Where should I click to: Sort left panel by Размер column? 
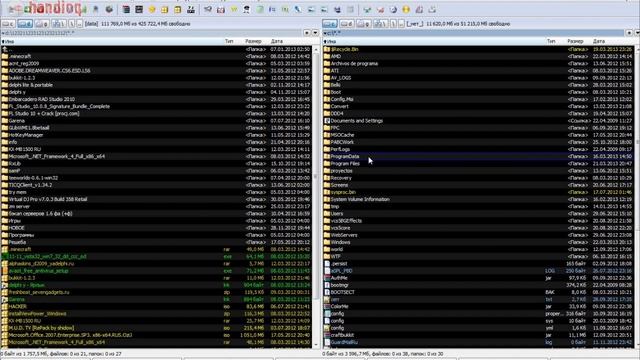pos(253,41)
